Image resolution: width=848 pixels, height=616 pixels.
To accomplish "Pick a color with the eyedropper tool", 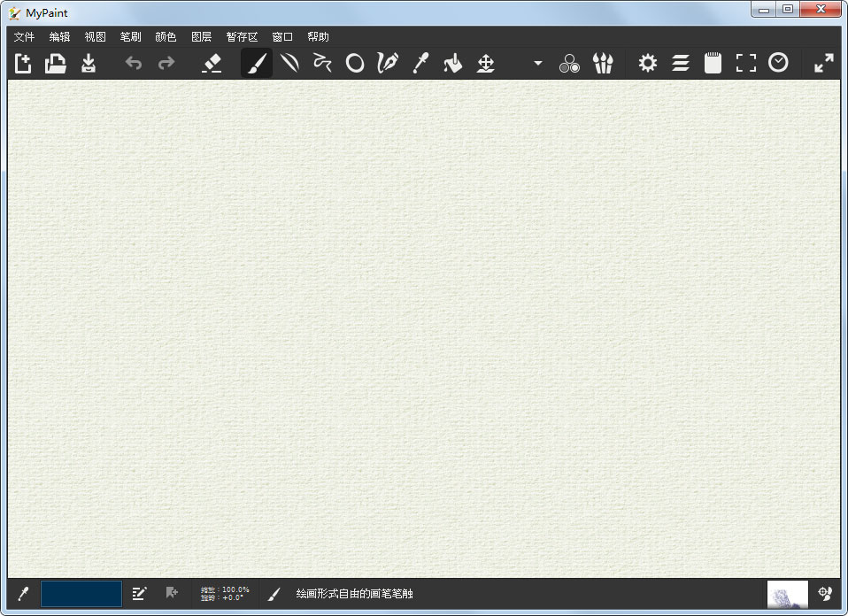I will [420, 63].
